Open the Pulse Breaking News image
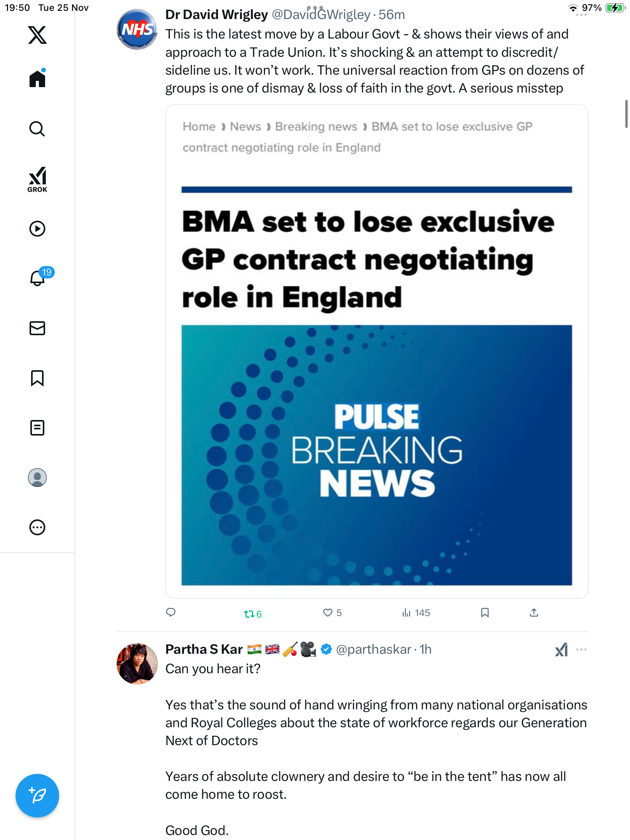 tap(376, 455)
